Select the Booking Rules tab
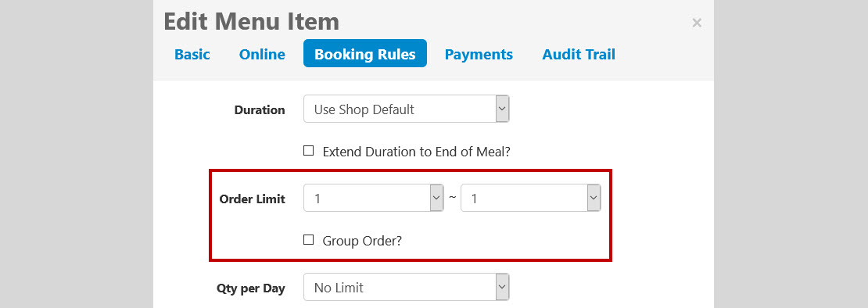Image resolution: width=868 pixels, height=308 pixels. (365, 53)
